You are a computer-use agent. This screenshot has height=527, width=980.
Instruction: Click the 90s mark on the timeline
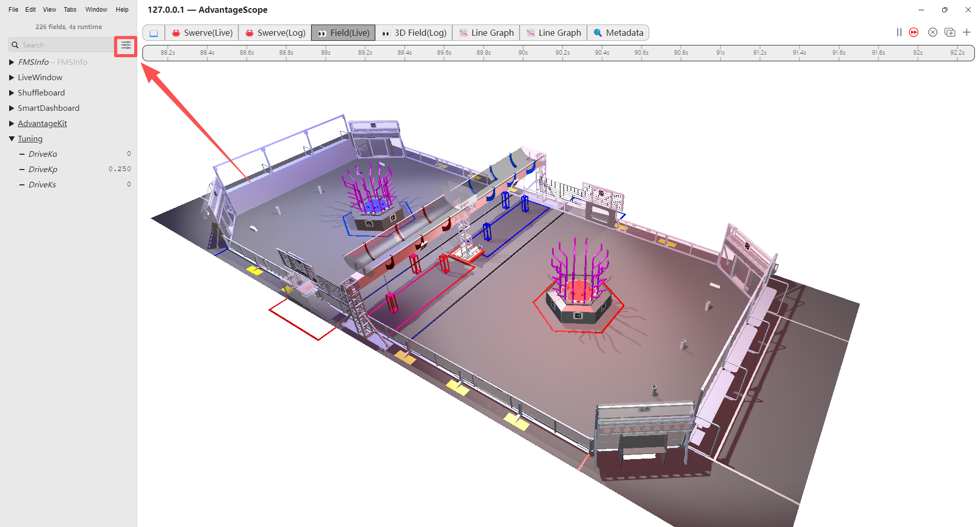[x=523, y=53]
